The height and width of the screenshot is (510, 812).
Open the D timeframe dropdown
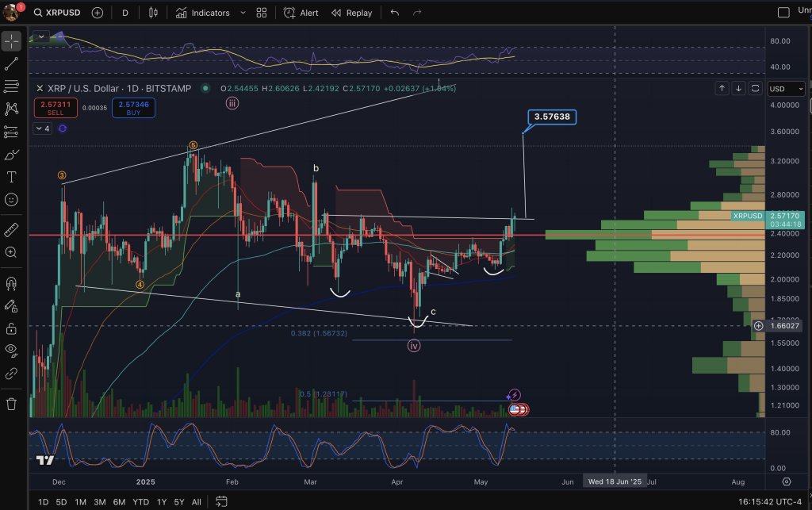124,13
